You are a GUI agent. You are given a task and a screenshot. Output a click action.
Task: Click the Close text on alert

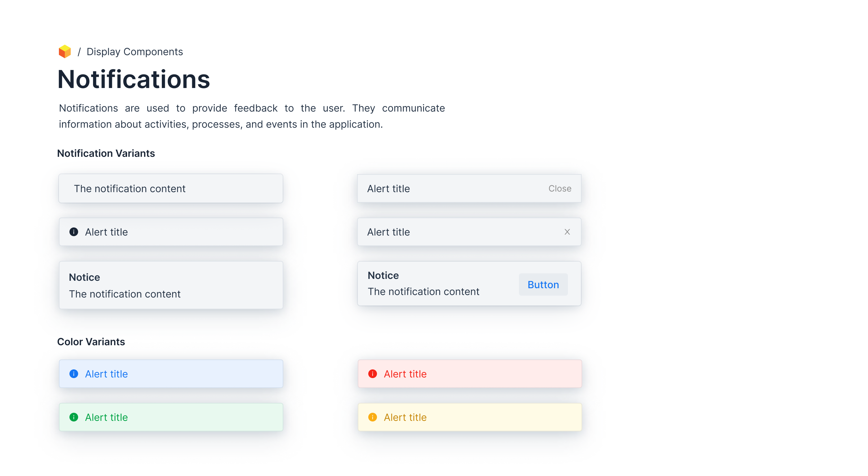(x=560, y=188)
